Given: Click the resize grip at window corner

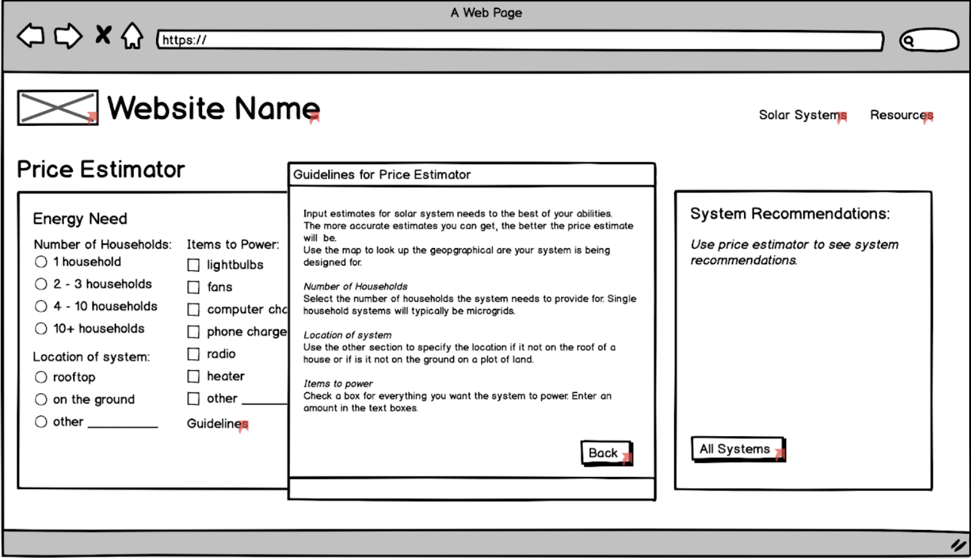Looking at the screenshot, I should (x=958, y=545).
